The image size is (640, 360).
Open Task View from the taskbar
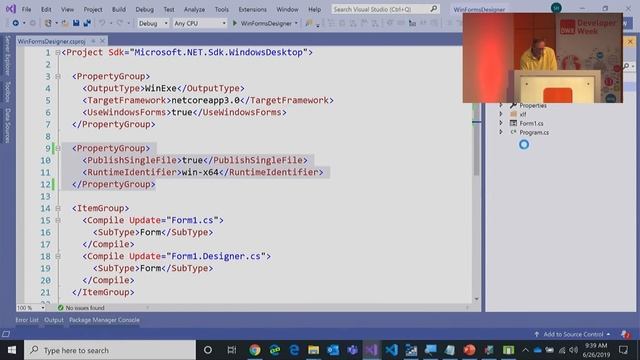click(232, 350)
